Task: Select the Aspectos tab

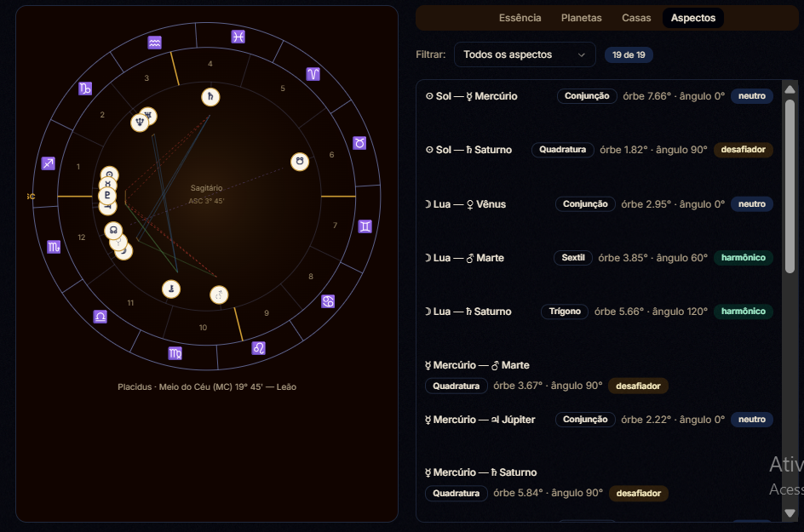Action: [692, 18]
